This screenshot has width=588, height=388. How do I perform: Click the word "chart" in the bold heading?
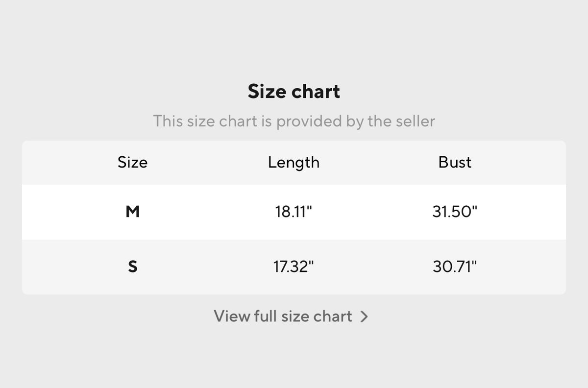pyautogui.click(x=317, y=92)
